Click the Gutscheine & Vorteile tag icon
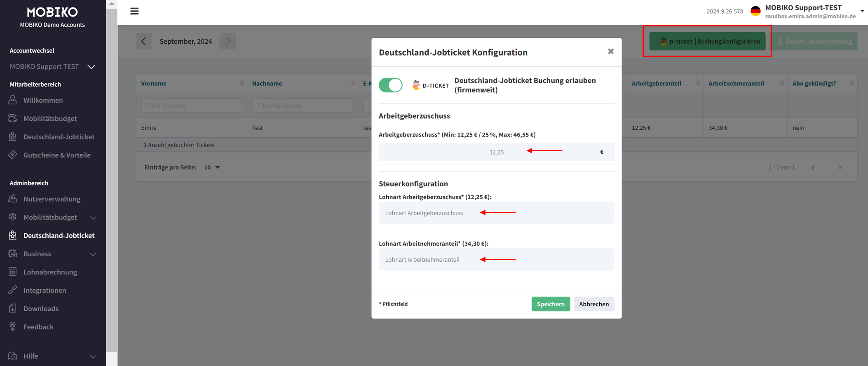 point(13,155)
